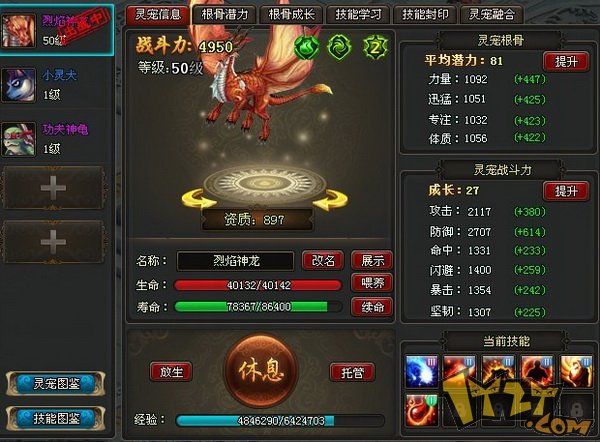Click the red potion skill icon
The height and width of the screenshot is (442, 600).
coord(421,411)
